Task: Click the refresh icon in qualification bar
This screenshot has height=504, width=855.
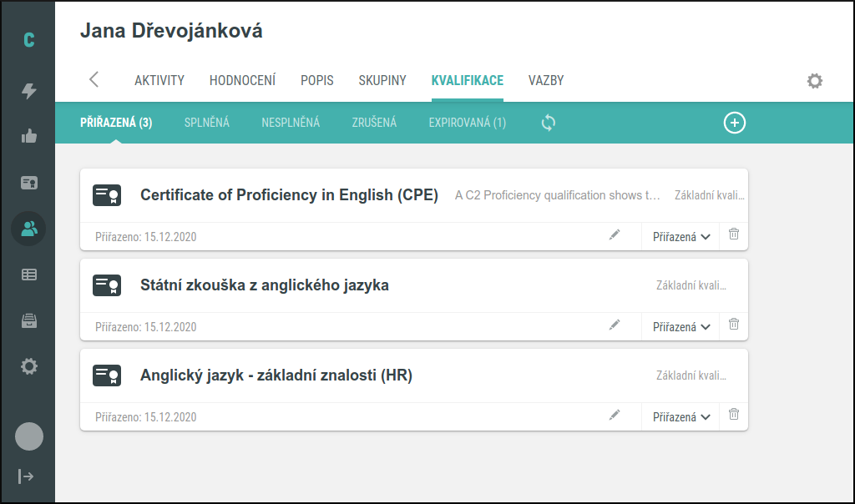Action: pos(548,123)
